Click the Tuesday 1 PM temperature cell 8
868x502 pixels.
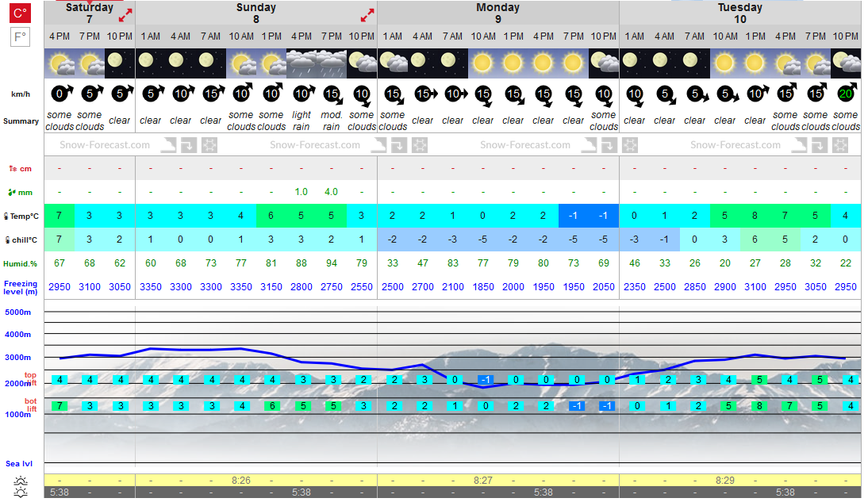pyautogui.click(x=755, y=216)
